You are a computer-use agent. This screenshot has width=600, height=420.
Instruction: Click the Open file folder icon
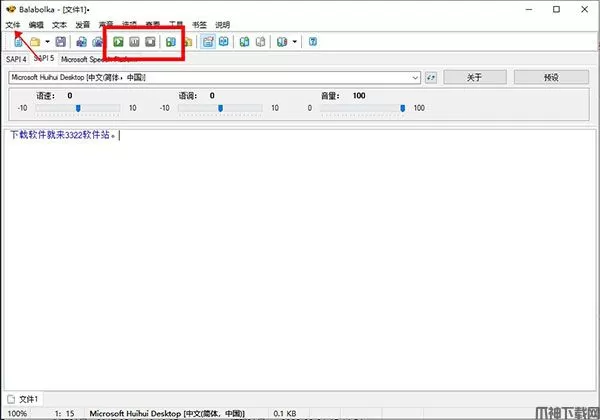[x=34, y=42]
